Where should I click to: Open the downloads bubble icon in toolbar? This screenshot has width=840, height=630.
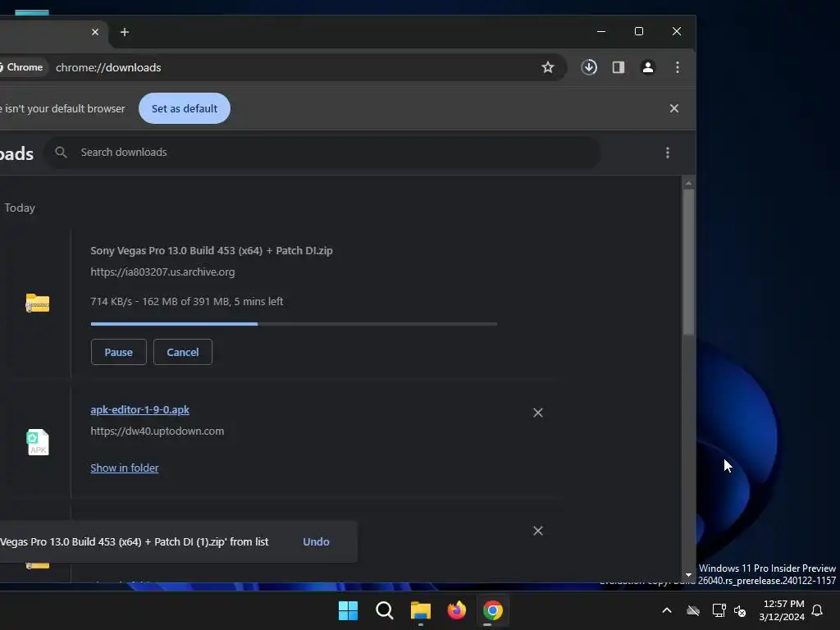(x=589, y=67)
